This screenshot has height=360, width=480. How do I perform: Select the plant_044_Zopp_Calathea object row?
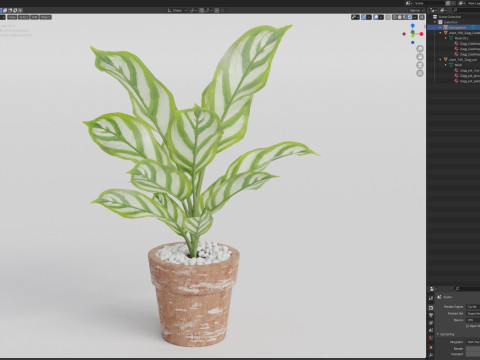point(453,33)
